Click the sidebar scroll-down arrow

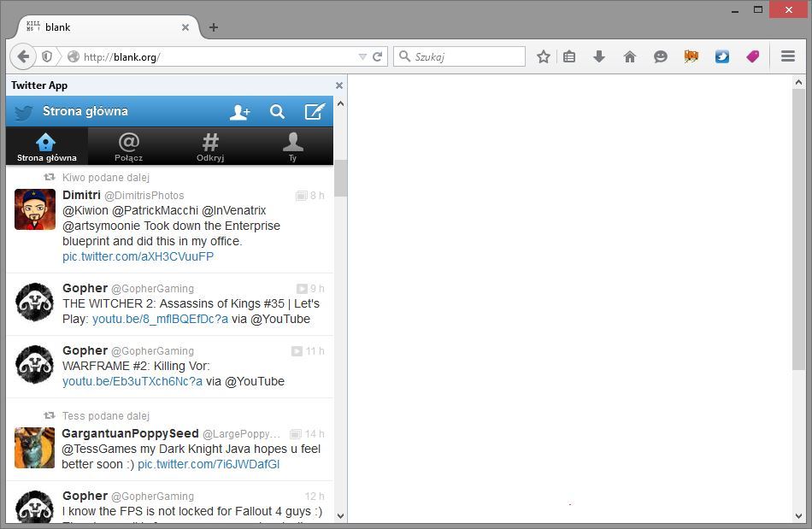[340, 516]
